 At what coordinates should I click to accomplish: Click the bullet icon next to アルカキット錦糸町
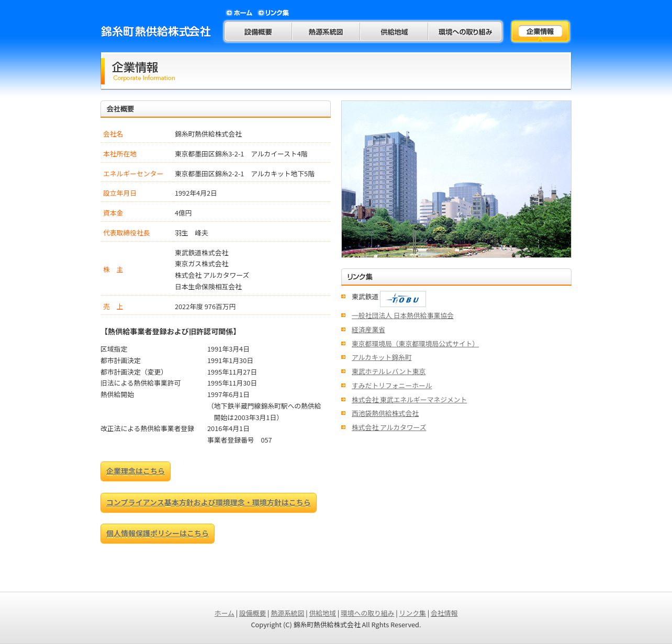click(x=343, y=357)
